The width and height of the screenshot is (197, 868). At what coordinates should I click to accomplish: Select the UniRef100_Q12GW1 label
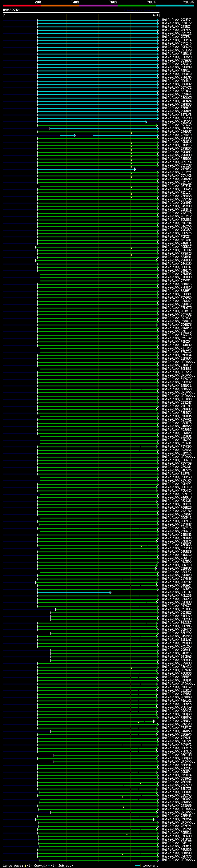[x=176, y=436]
